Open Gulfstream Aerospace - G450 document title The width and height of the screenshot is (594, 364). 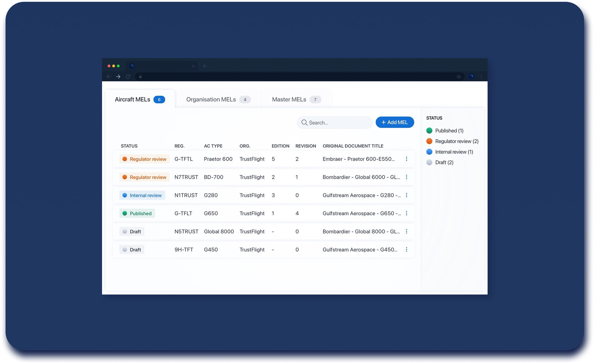pyautogui.click(x=360, y=250)
